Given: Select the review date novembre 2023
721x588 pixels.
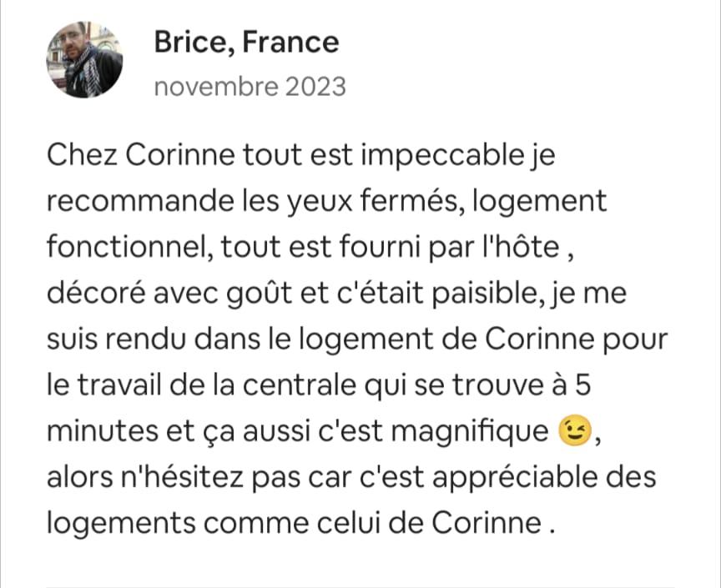Looking at the screenshot, I should [250, 87].
